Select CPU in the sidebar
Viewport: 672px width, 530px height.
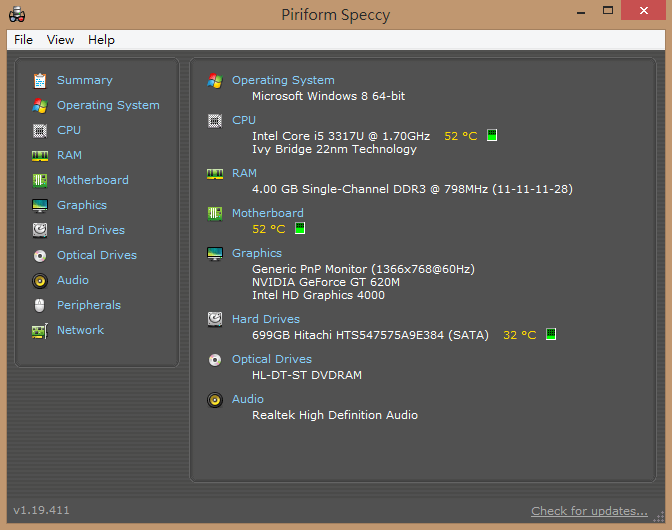[x=69, y=130]
